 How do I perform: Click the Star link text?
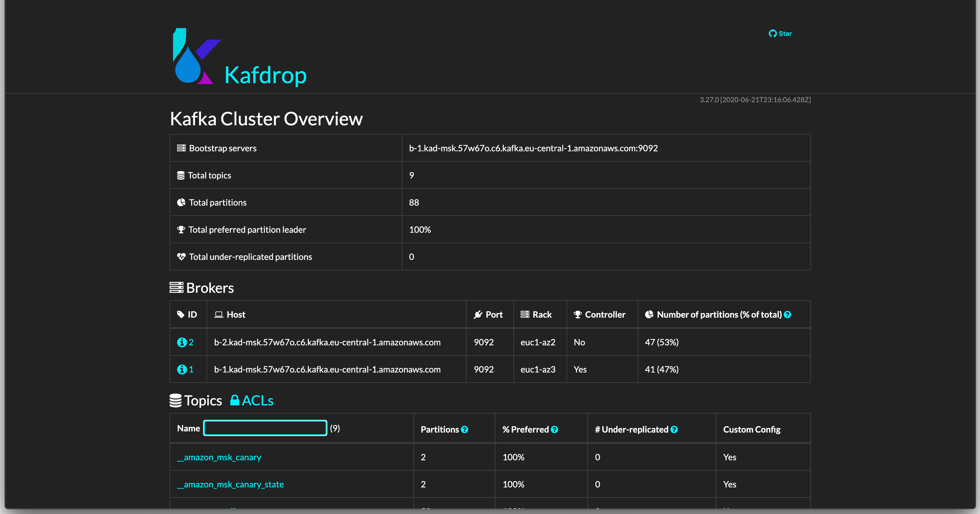click(x=785, y=33)
